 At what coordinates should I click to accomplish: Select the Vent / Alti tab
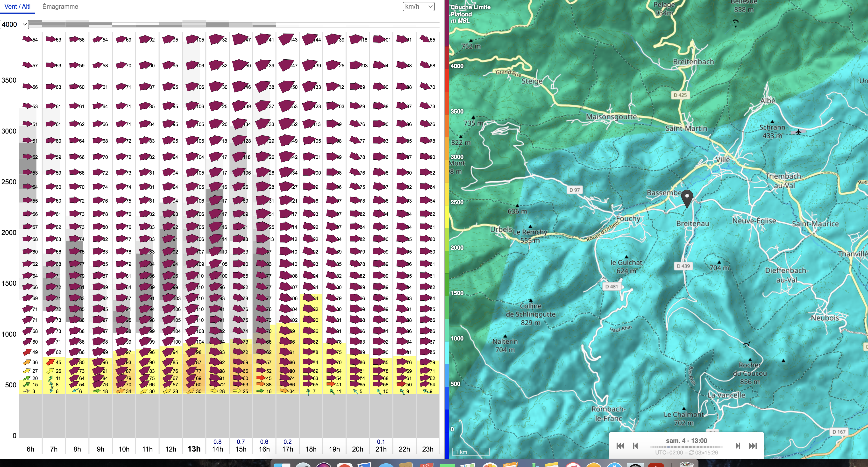18,7
